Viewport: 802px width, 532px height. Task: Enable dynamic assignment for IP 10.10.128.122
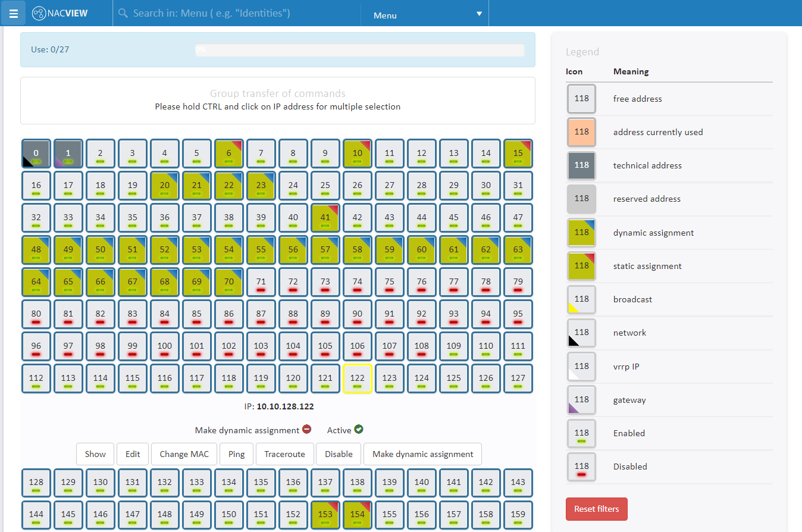(422, 454)
